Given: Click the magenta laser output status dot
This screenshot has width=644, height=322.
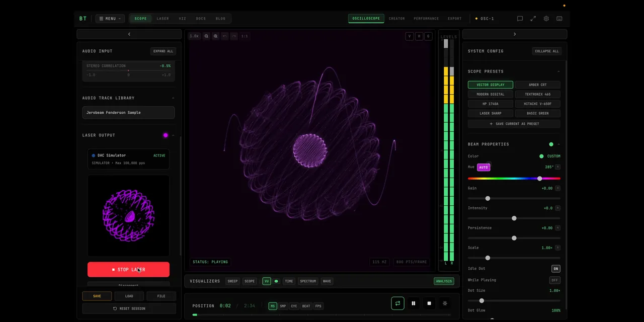Looking at the screenshot, I should 166,135.
